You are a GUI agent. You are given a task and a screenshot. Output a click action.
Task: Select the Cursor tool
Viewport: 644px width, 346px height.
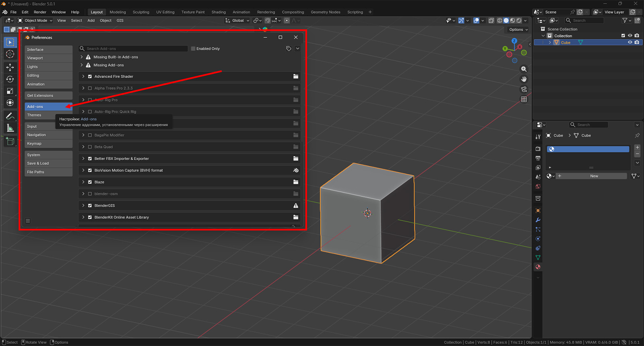pyautogui.click(x=10, y=54)
